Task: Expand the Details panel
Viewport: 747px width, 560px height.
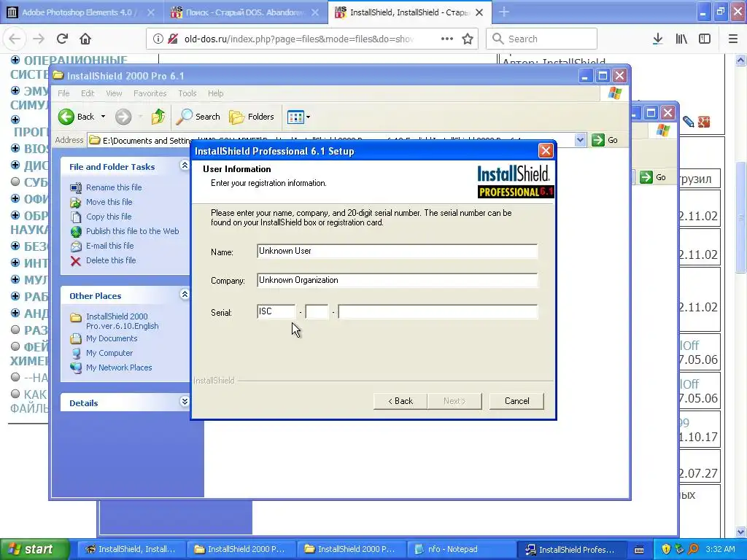Action: 185,402
